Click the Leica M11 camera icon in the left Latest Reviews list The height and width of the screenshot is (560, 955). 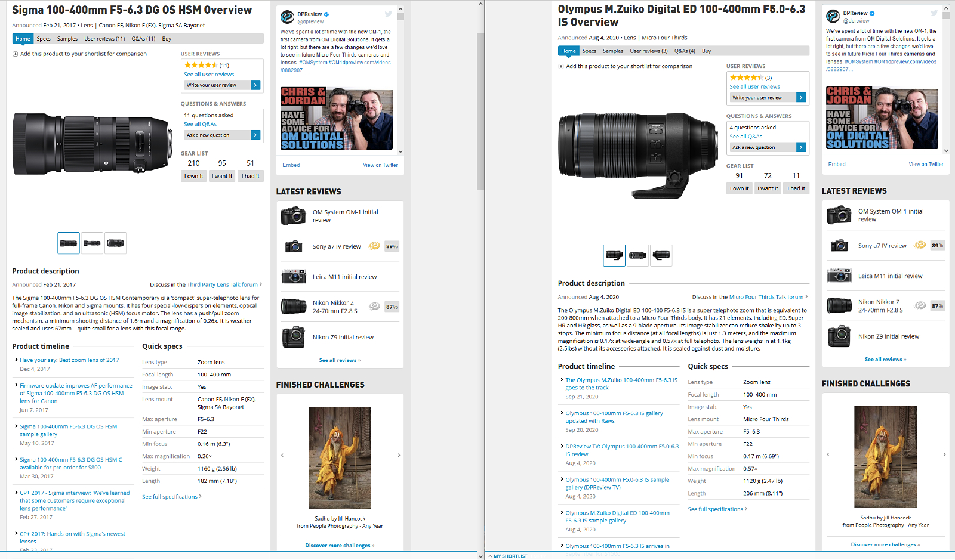click(x=293, y=276)
